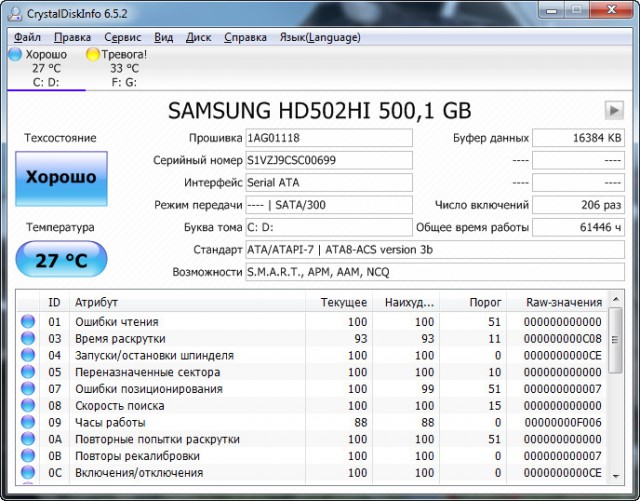Select the Ошибки позиционирования attribute
The width and height of the screenshot is (640, 501).
click(312, 389)
